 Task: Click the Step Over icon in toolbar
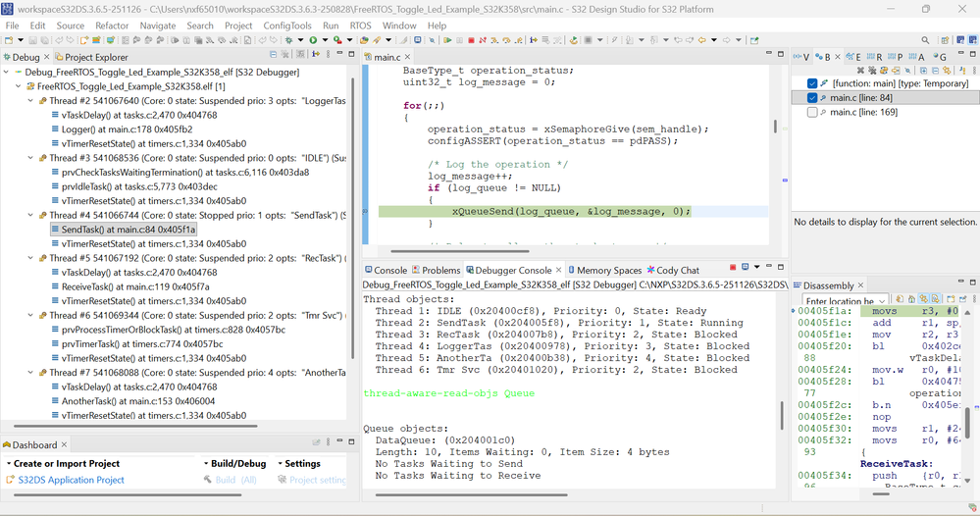point(507,40)
